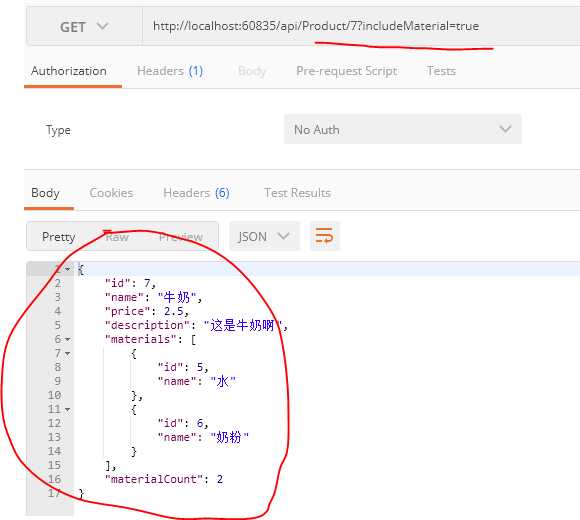
Task: Click the "id": 6 line
Action: pos(183,423)
